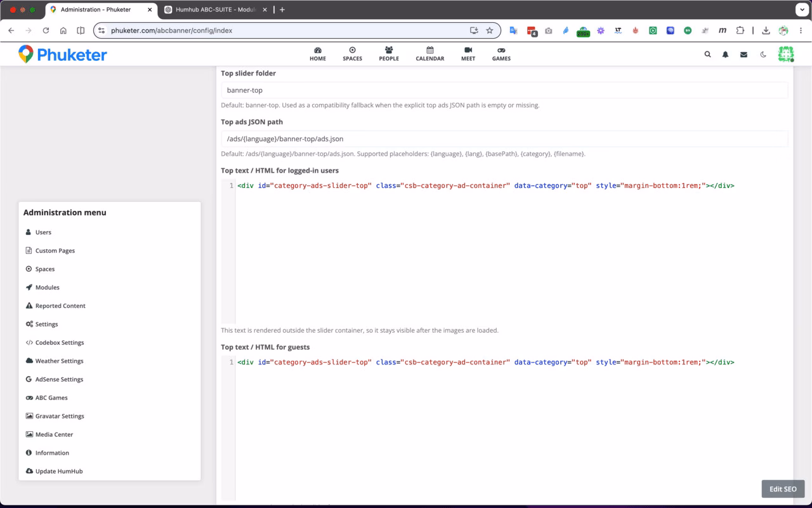The width and height of the screenshot is (812, 508).
Task: Open browser downloads
Action: pyautogui.click(x=766, y=30)
